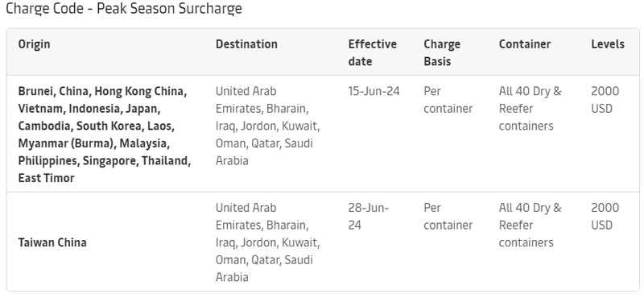Click Taiwan row's Per container charge basis
Viewport: 644px width, 294px height.
point(448,217)
